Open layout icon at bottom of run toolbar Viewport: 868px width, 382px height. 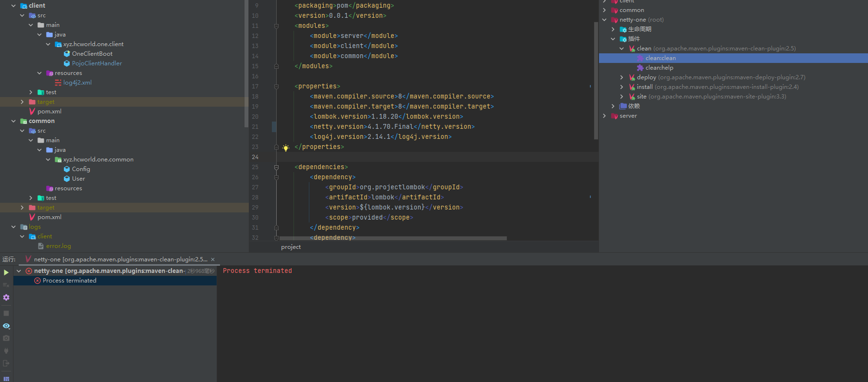(x=6, y=379)
